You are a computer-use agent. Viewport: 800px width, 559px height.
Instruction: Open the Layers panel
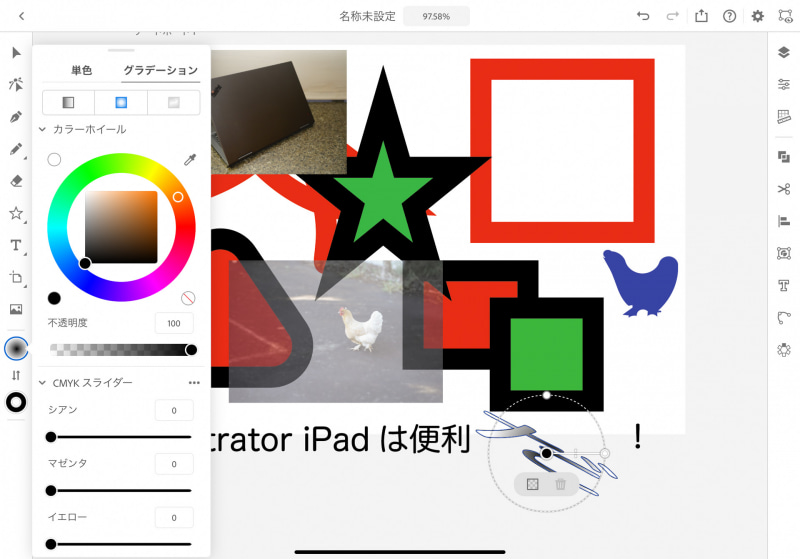point(784,52)
